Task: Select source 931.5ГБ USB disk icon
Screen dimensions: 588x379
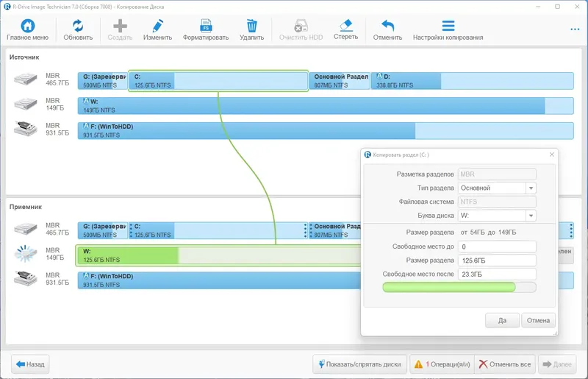Action: [26, 129]
